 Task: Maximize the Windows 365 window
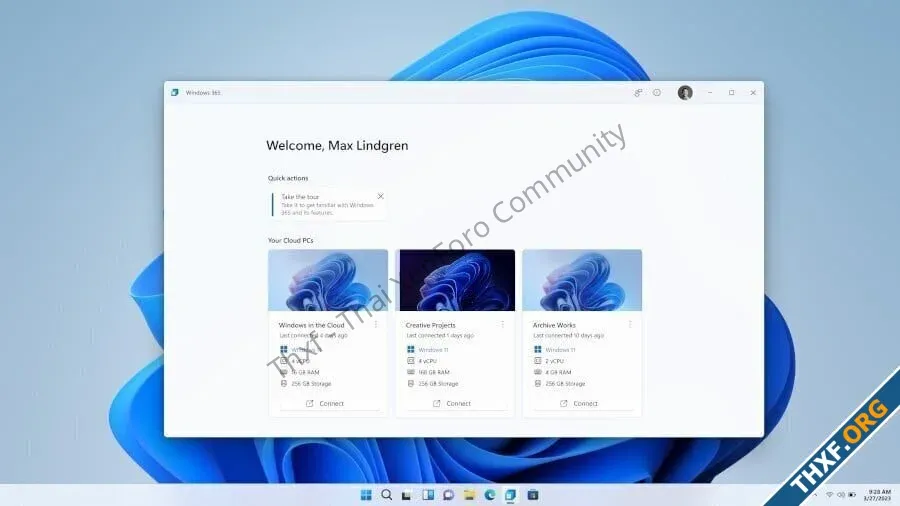[x=731, y=92]
